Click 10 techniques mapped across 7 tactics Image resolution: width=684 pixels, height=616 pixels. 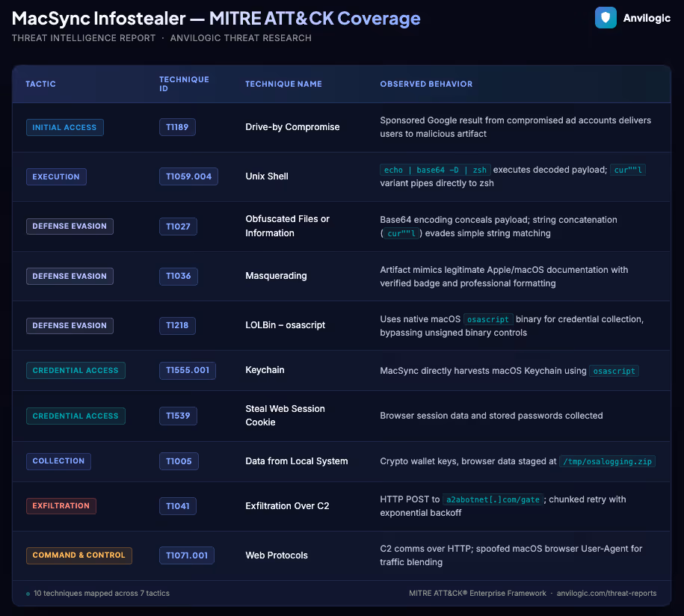[x=102, y=594]
